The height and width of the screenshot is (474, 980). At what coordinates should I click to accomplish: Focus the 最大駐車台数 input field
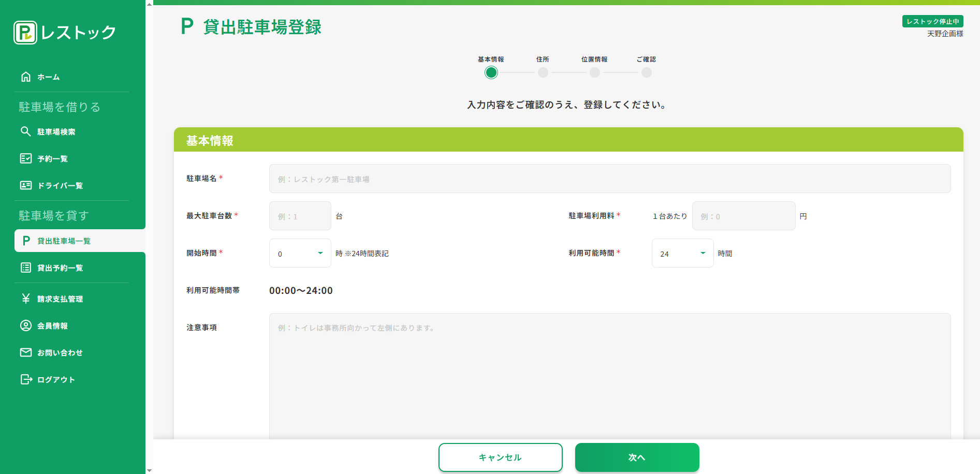tap(300, 216)
